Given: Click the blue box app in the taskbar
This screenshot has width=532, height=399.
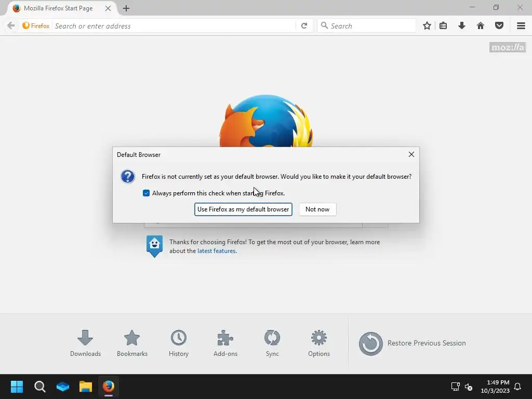Looking at the screenshot, I should tap(63, 387).
